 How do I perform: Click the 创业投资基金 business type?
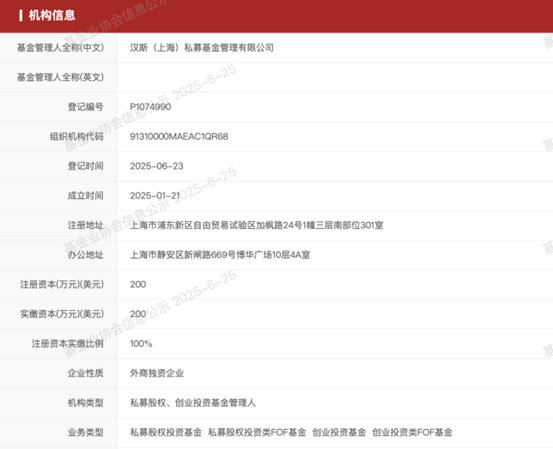339,432
